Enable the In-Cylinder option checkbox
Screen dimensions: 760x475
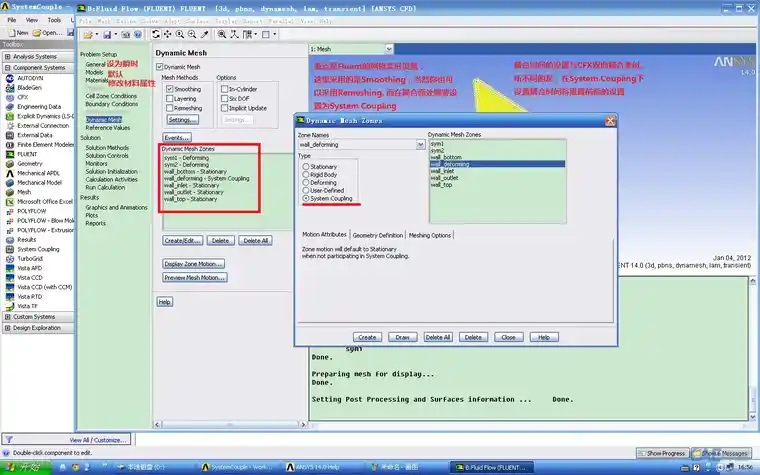coord(224,89)
